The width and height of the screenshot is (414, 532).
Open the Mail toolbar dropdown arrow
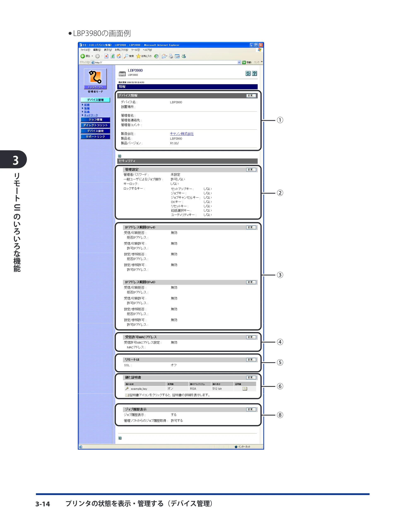[167, 56]
